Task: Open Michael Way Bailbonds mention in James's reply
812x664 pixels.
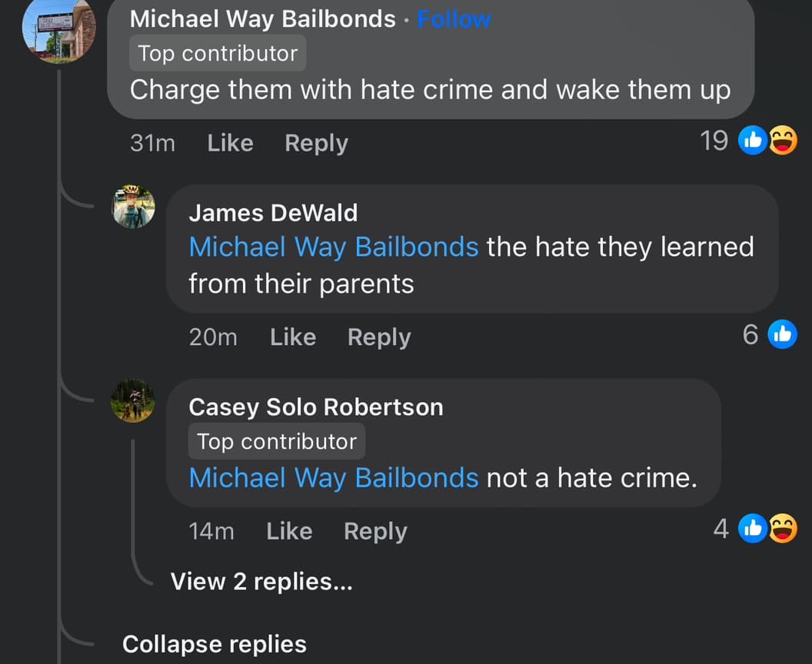Action: [x=334, y=247]
